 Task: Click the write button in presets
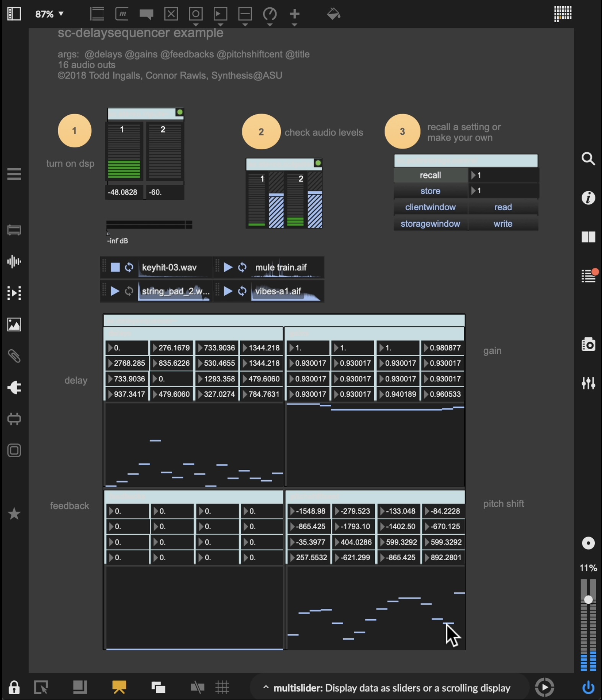503,224
